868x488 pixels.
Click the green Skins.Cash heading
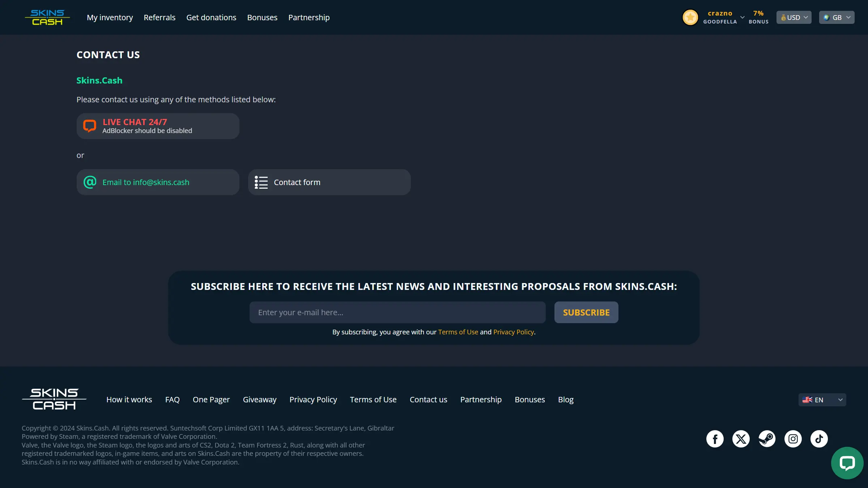99,80
